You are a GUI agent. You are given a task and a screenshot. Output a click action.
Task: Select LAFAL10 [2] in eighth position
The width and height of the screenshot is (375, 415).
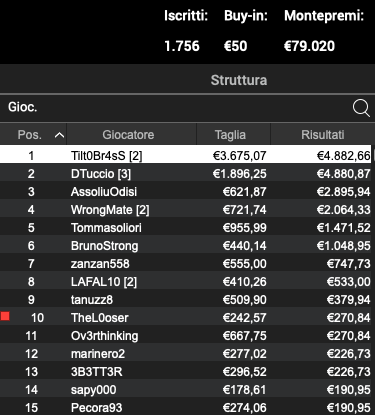pos(185,282)
